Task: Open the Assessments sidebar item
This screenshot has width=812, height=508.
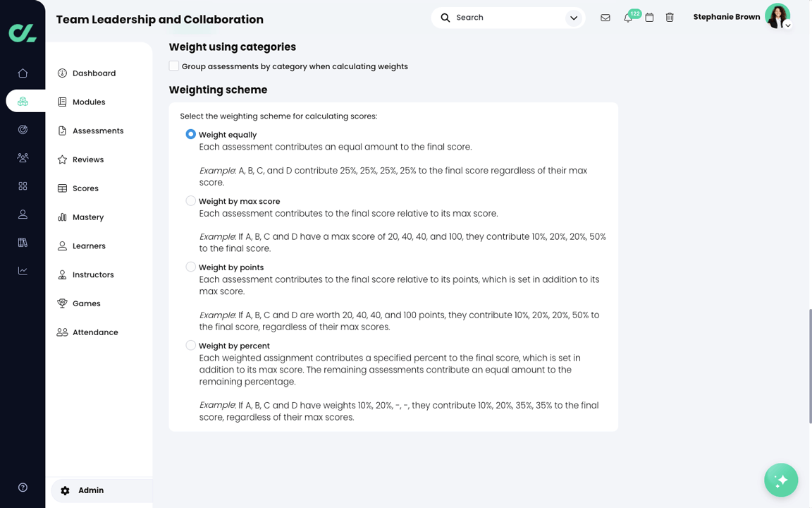Action: 97,131
